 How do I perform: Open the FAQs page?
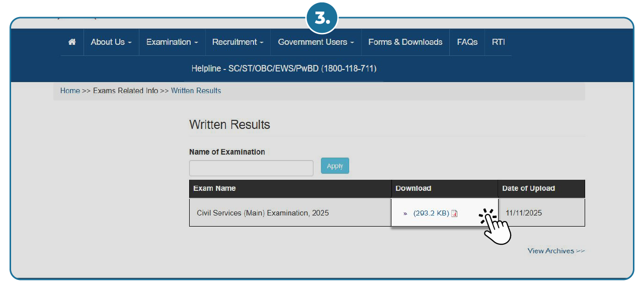click(x=467, y=42)
